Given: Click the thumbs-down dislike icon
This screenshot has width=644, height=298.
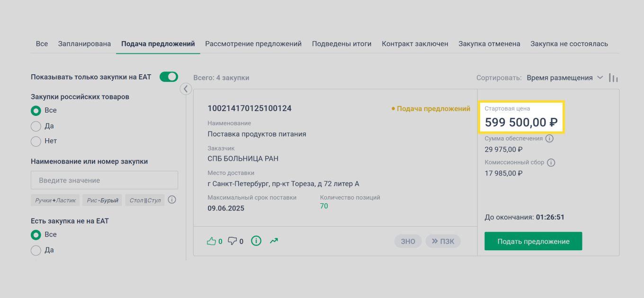Looking at the screenshot, I should coord(232,241).
